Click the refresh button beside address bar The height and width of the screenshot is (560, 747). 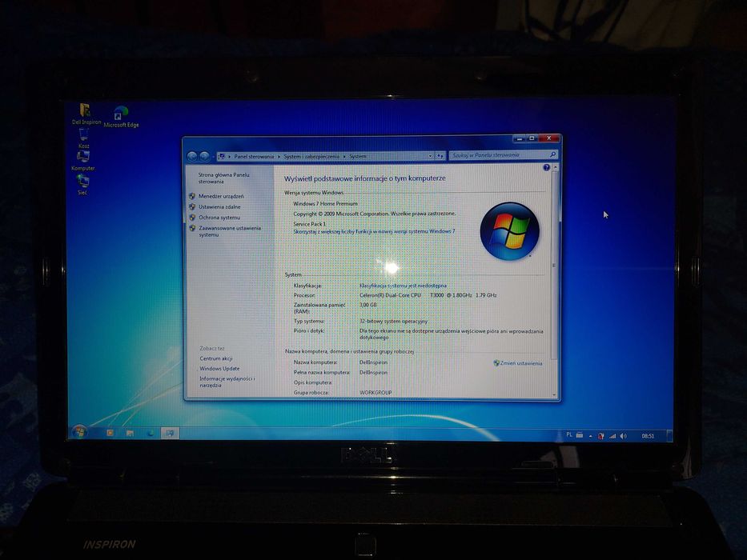click(440, 156)
